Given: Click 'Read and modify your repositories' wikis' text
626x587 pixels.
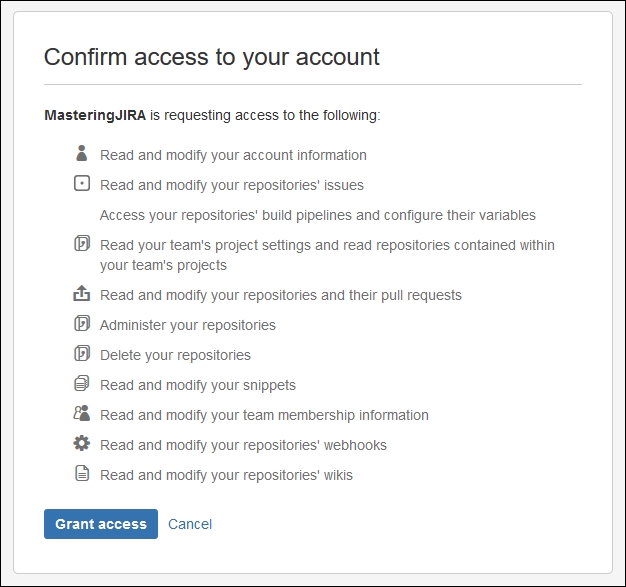Looking at the screenshot, I should pos(226,475).
